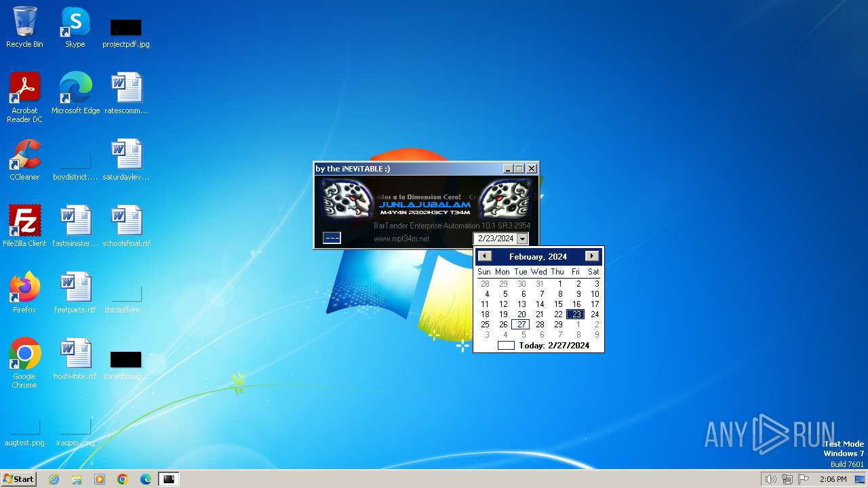The height and width of the screenshot is (488, 868).
Task: Open the date picker dropdown arrow
Action: click(522, 239)
